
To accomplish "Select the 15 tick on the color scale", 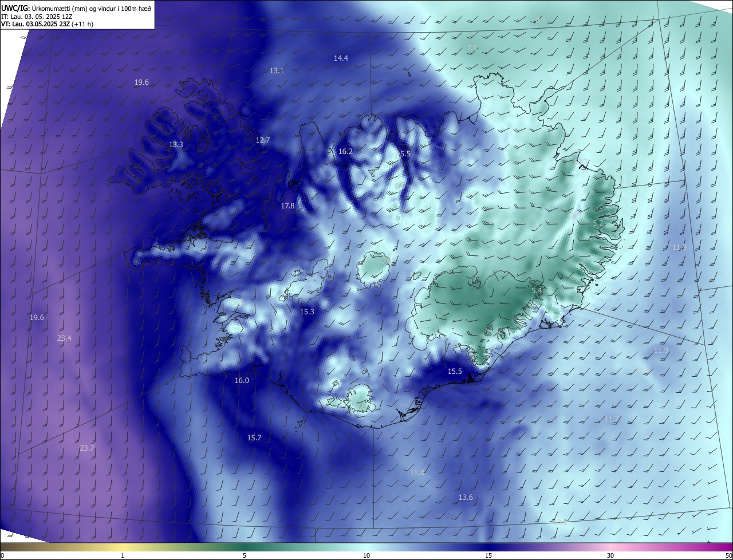I will [x=488, y=555].
